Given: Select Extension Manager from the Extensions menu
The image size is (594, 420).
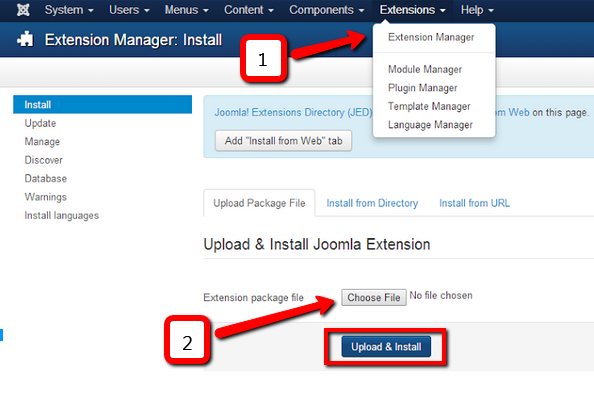Looking at the screenshot, I should [431, 37].
